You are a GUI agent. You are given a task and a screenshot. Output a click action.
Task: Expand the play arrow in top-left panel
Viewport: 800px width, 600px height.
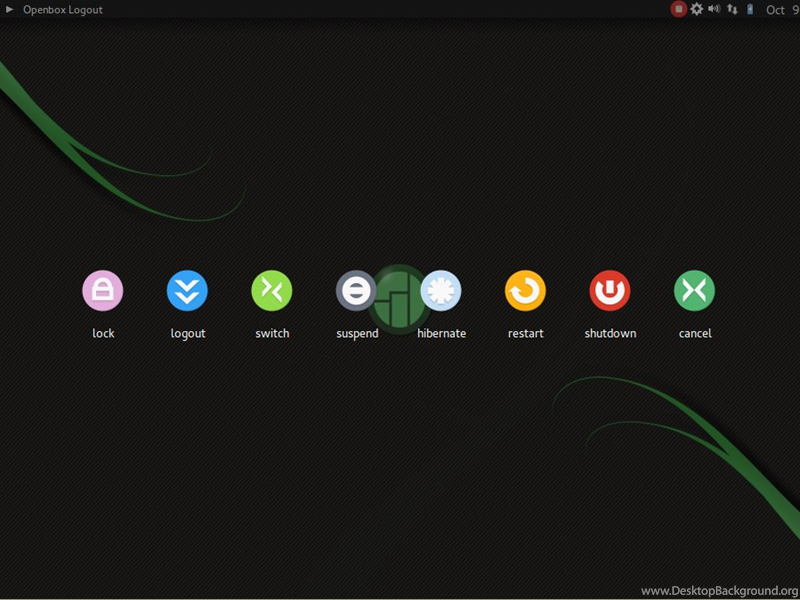click(9, 9)
